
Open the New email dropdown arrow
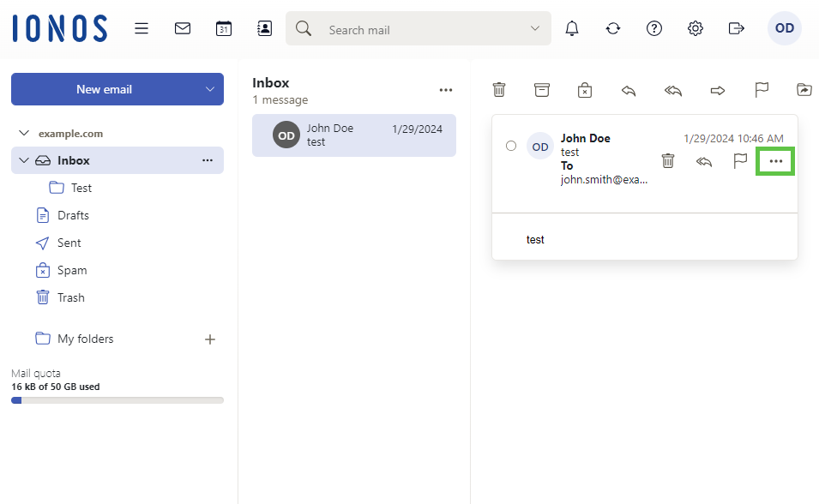(210, 89)
